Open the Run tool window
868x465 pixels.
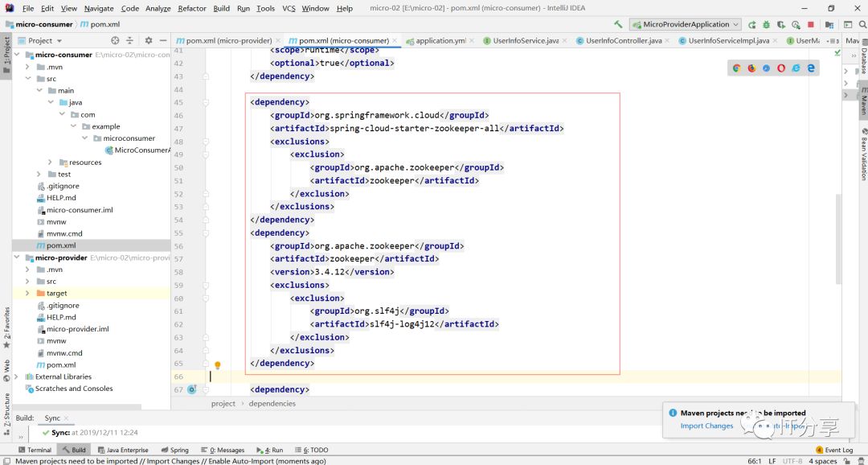click(269, 450)
